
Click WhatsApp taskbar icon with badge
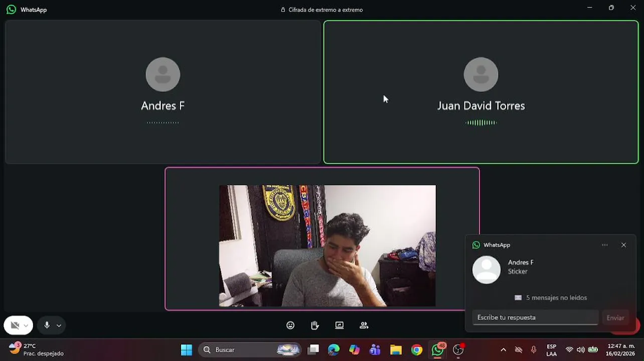click(438, 350)
